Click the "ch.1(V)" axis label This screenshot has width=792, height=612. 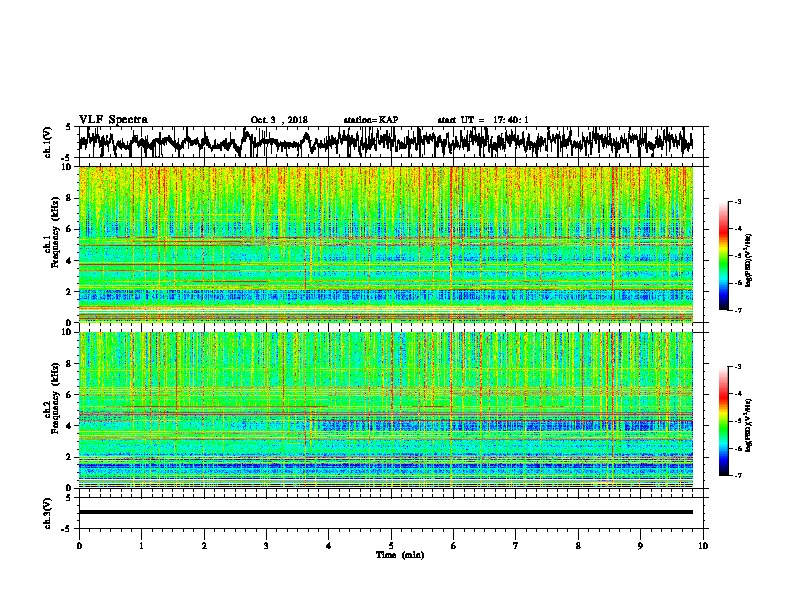[47, 142]
